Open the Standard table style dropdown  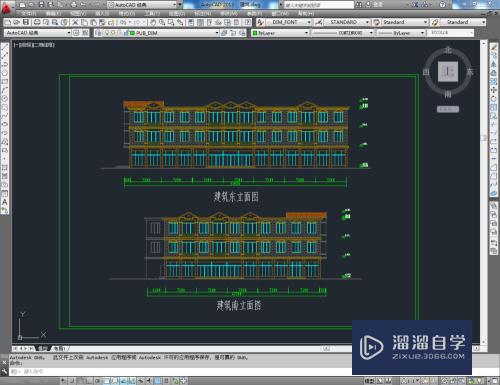pyautogui.click(x=426, y=22)
